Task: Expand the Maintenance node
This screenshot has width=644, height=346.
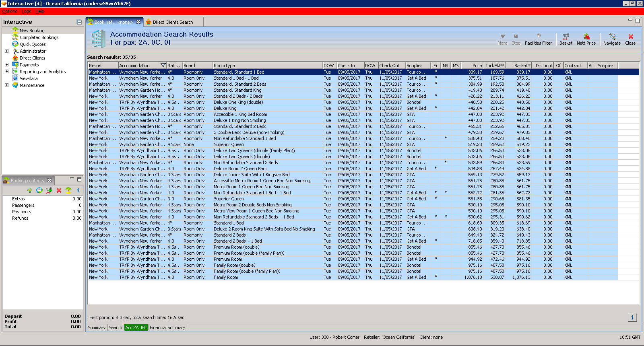Action: 6,85
